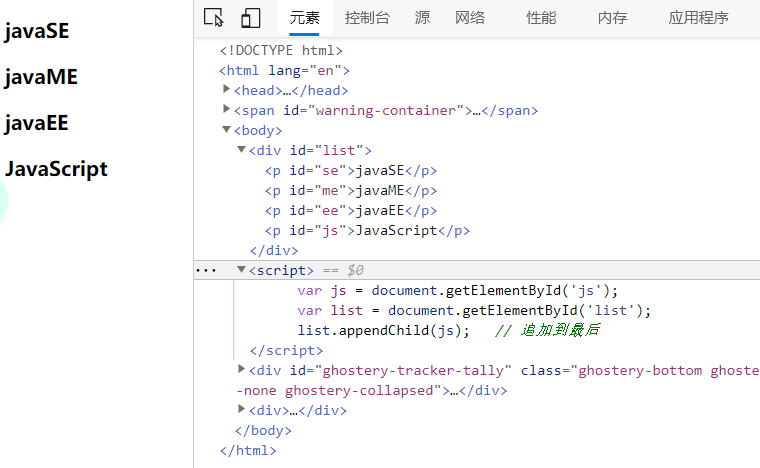
Task: Select the 网络 tab
Action: click(470, 17)
